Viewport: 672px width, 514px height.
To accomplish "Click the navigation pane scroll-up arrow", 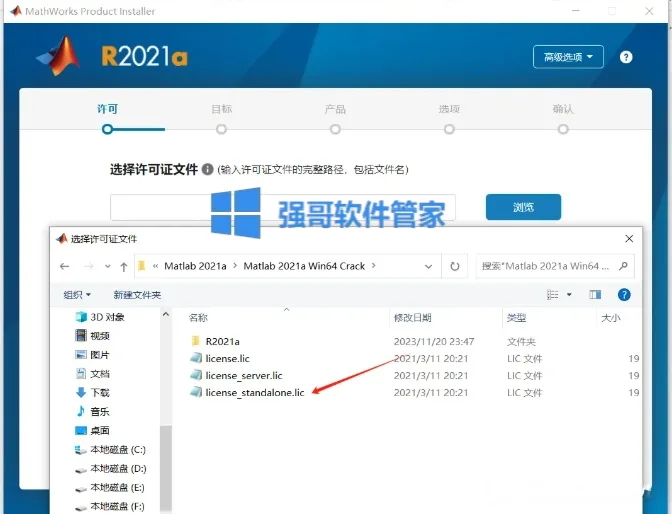I will [166, 315].
